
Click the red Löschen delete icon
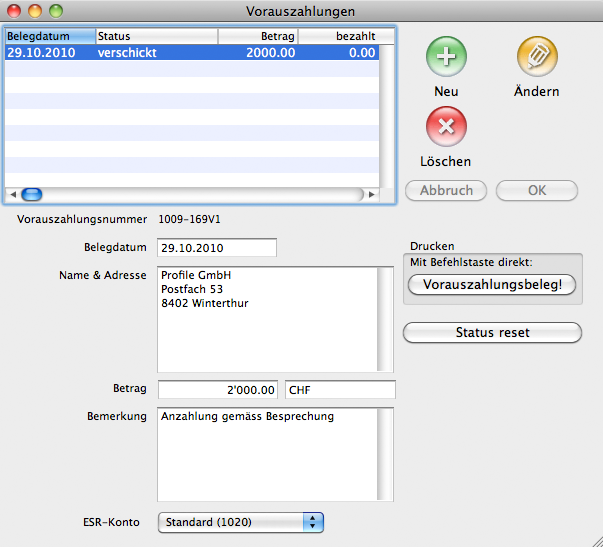tap(446, 127)
